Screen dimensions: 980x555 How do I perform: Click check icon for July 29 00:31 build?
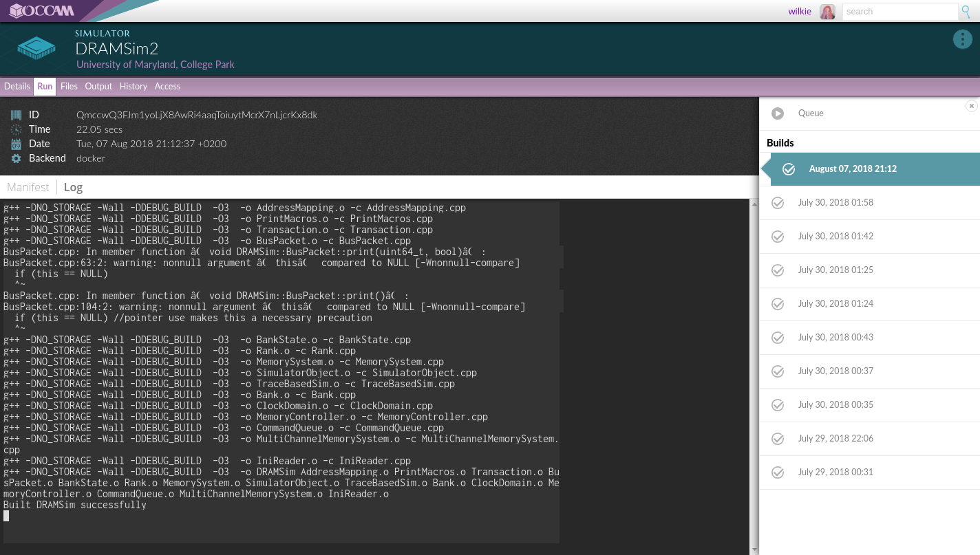pyautogui.click(x=778, y=472)
